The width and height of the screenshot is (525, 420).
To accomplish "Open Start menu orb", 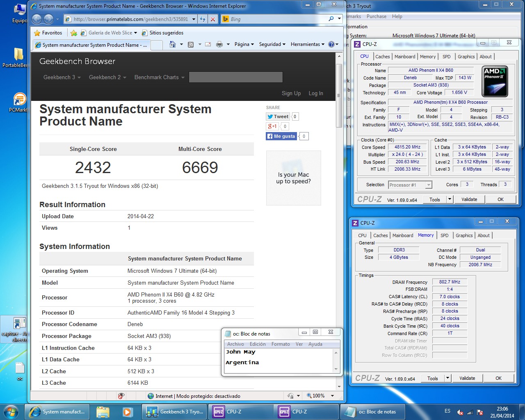I will pyautogui.click(x=11, y=411).
